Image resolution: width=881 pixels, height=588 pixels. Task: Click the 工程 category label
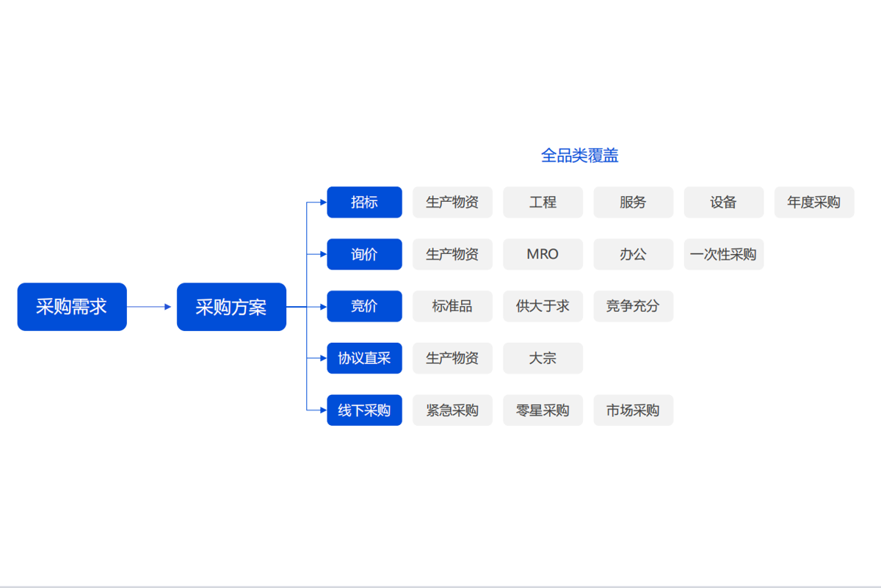click(543, 202)
